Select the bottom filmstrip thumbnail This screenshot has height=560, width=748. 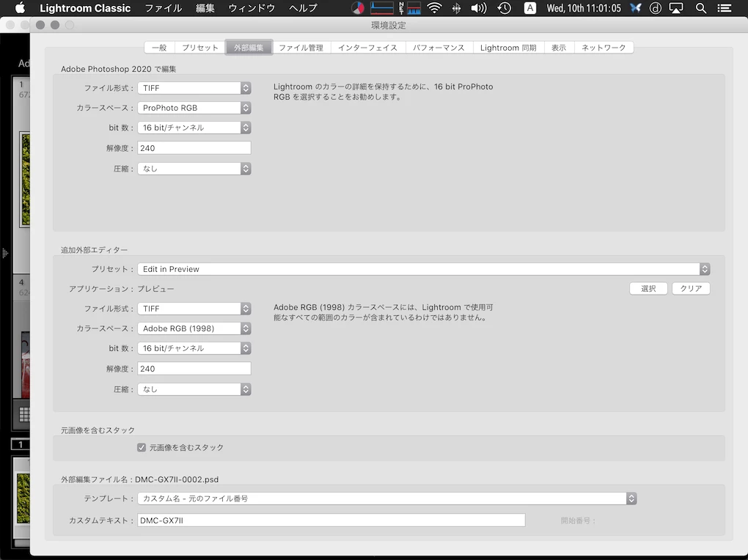point(23,497)
